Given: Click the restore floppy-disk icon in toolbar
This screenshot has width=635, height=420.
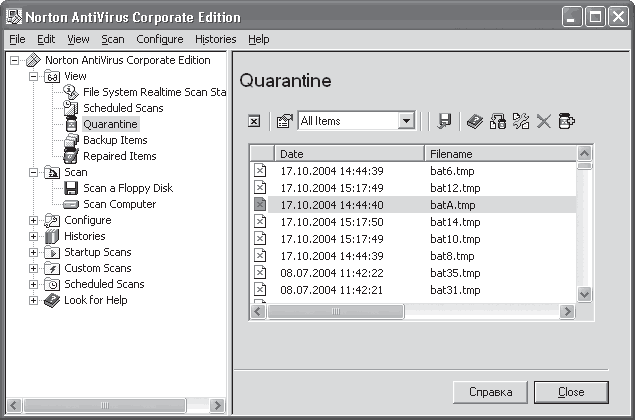Looking at the screenshot, I should 444,121.
